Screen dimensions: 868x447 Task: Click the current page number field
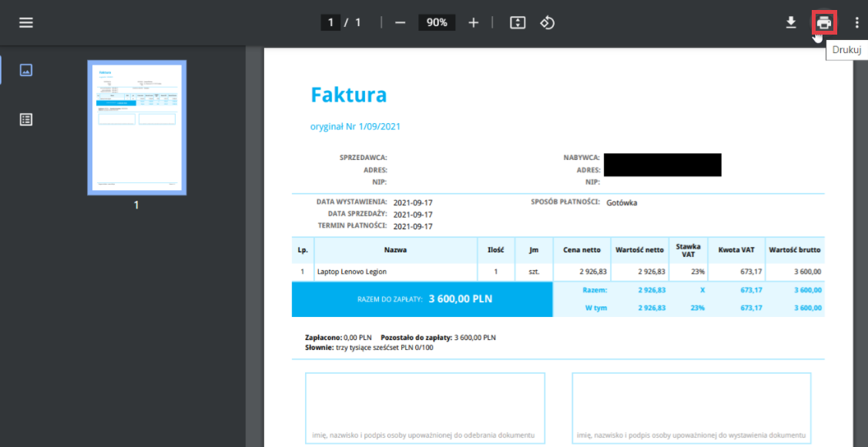click(330, 22)
